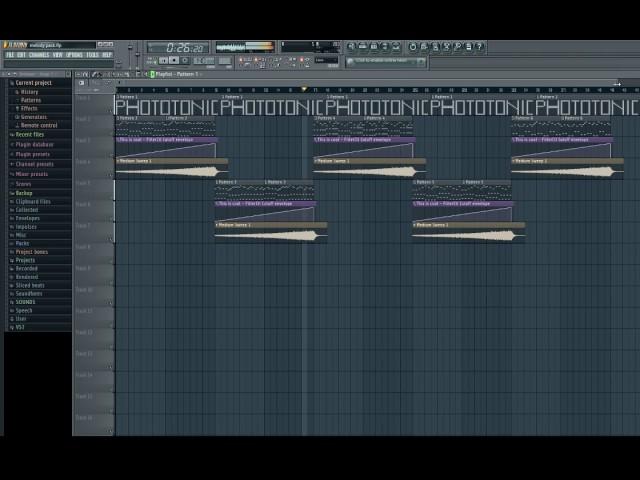Select first Pattern 1 PHOTOTONIC clip
Screen dimensions: 640x480
[168, 105]
